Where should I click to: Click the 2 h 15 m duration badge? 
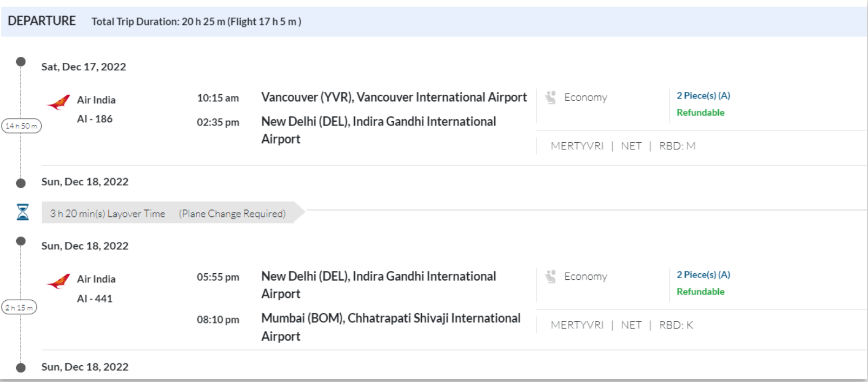(19, 308)
